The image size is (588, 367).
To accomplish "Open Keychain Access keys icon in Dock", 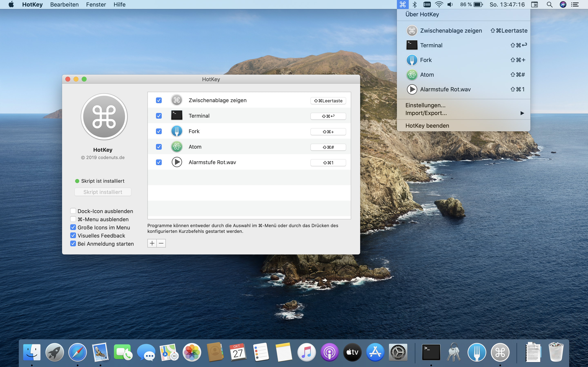I will click(453, 352).
